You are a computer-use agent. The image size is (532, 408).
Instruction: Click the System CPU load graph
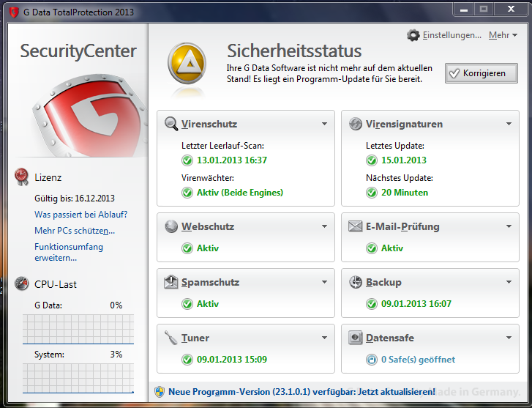(x=78, y=379)
